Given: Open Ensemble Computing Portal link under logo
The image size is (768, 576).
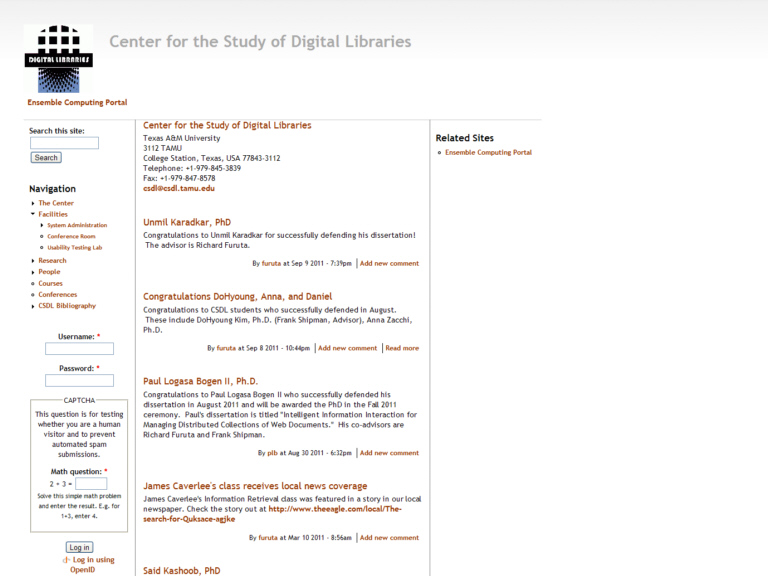Looking at the screenshot, I should click(x=77, y=102).
